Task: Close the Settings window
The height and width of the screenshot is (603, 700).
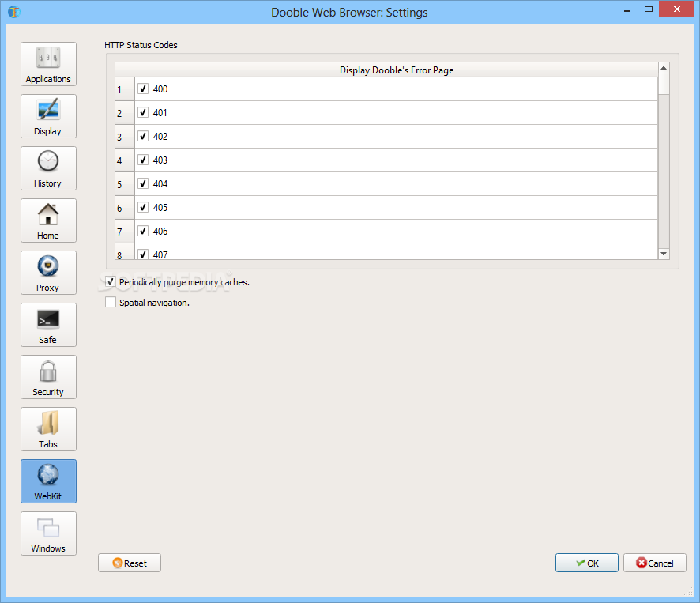Action: (x=677, y=9)
